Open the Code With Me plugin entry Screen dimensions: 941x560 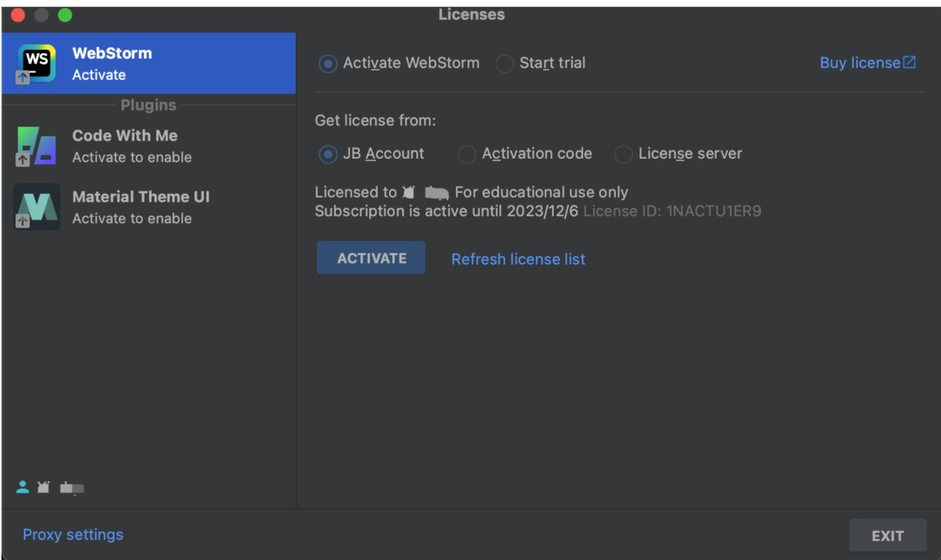click(149, 146)
